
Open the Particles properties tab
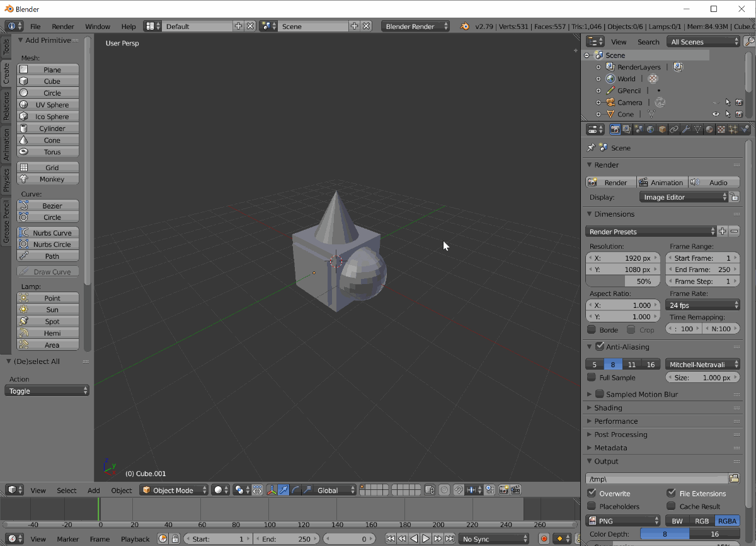click(x=733, y=129)
